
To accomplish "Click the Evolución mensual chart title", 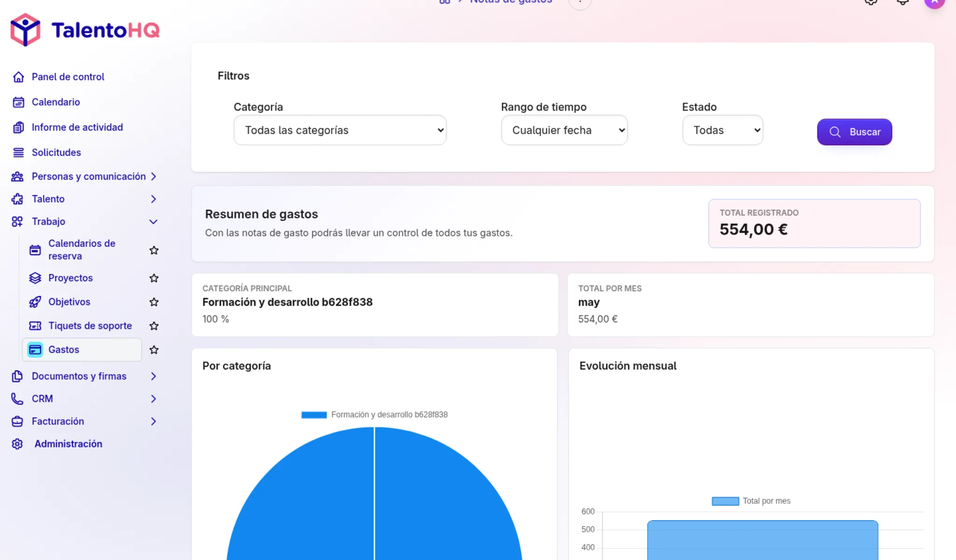I will pos(628,366).
